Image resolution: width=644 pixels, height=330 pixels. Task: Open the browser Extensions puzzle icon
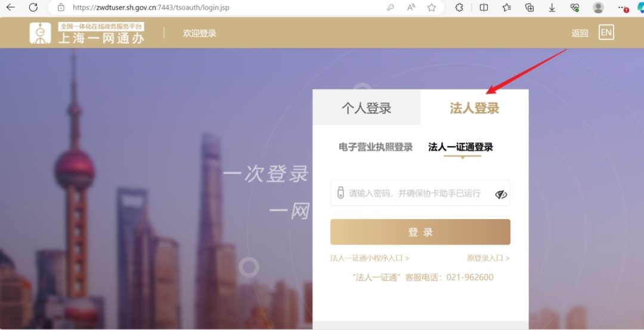(459, 8)
